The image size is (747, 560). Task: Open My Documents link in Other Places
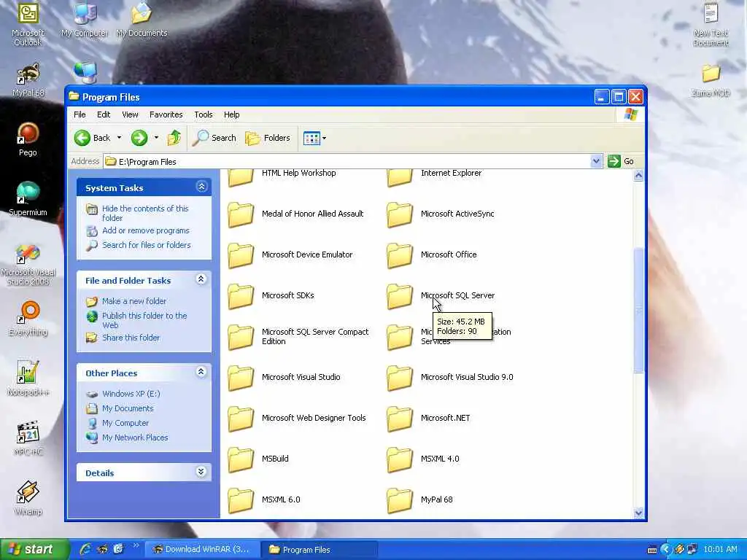pos(128,408)
